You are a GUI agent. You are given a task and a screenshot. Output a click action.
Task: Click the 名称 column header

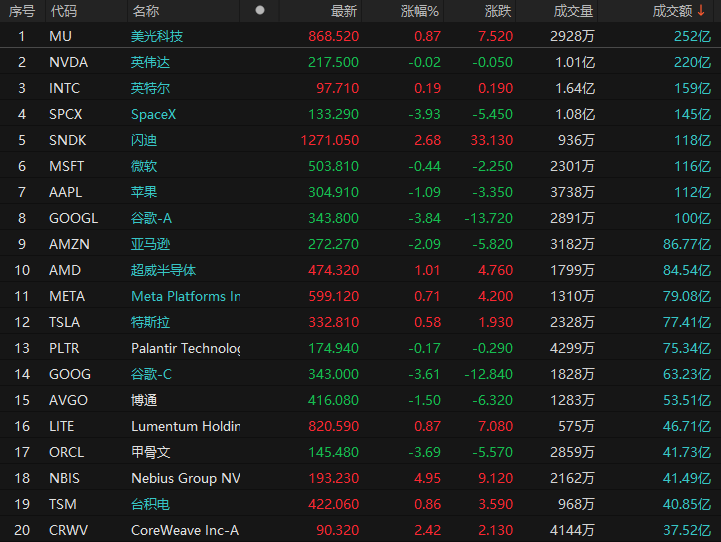click(145, 11)
